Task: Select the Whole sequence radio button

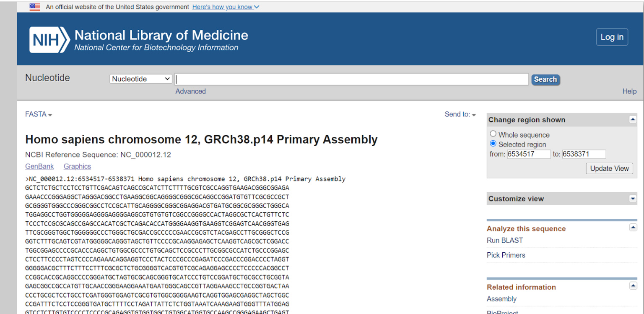Action: (493, 133)
